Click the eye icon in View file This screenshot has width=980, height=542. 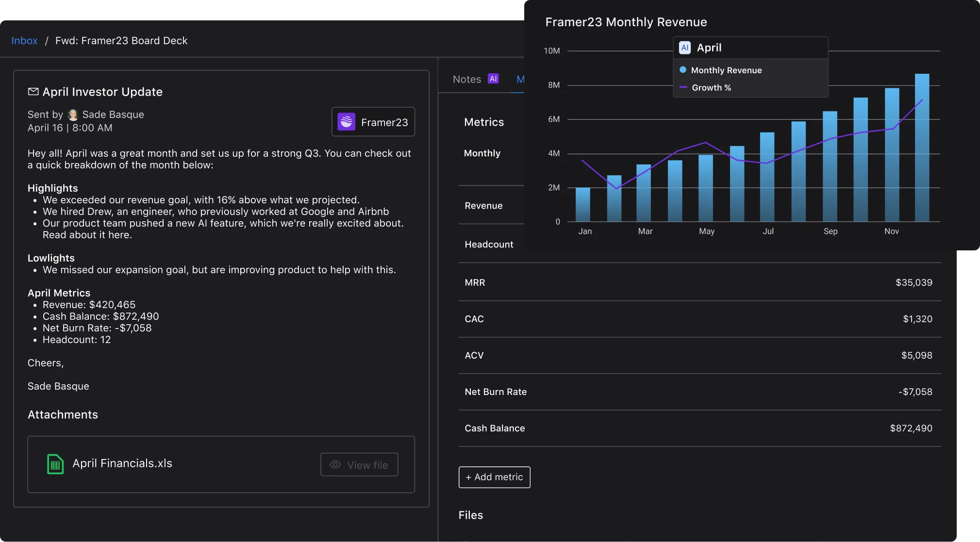335,465
